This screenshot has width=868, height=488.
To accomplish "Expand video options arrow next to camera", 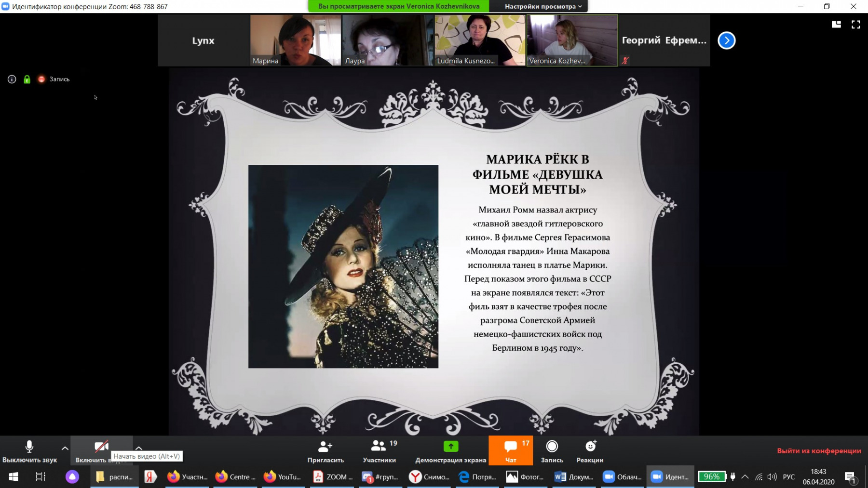I will tap(139, 448).
